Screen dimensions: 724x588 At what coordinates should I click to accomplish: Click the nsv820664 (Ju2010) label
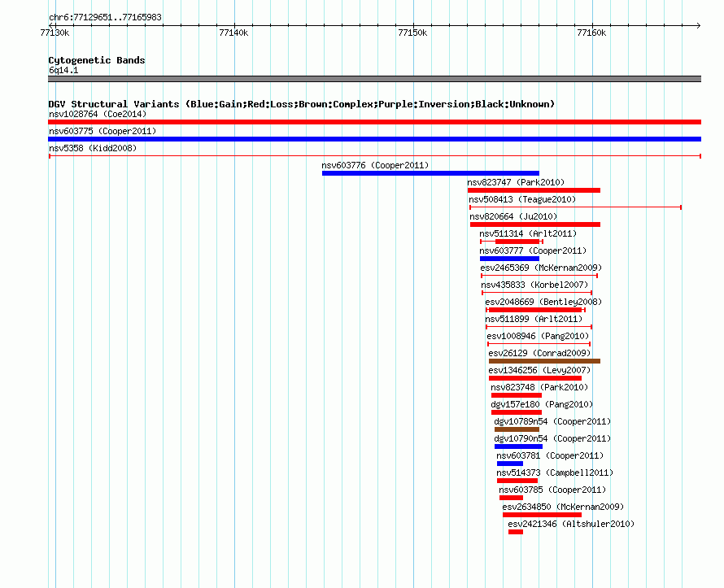(x=513, y=216)
